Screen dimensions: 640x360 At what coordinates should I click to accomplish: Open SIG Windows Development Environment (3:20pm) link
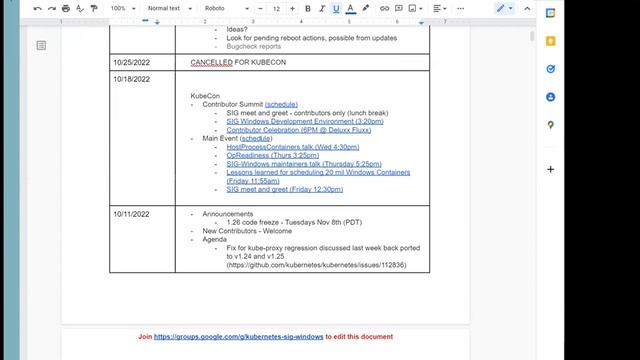(305, 121)
